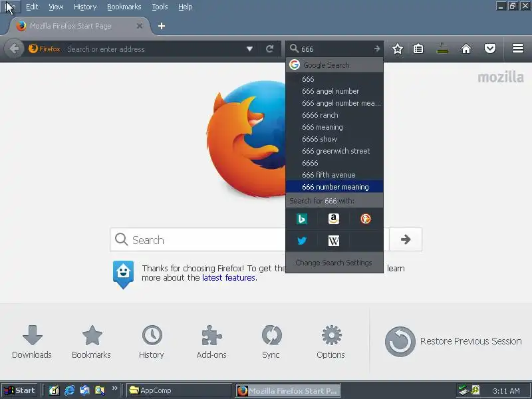532x399 pixels.
Task: Open the hamburger menu
Action: 518,49
